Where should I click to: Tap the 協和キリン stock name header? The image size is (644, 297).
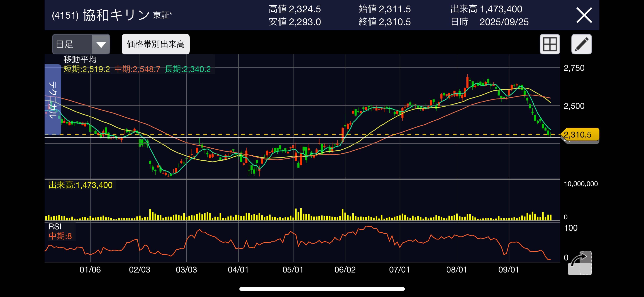coord(116,15)
